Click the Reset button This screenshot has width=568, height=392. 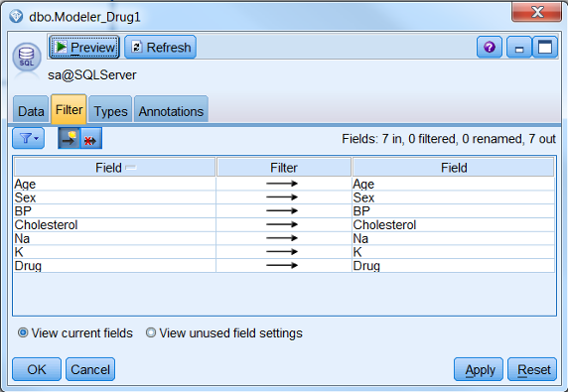click(x=532, y=369)
